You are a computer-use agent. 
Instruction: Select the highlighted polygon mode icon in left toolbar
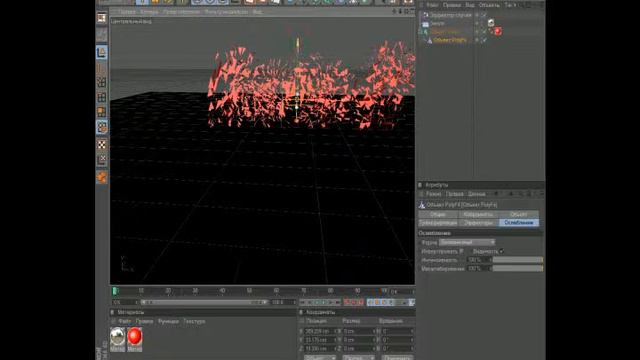[x=102, y=127]
